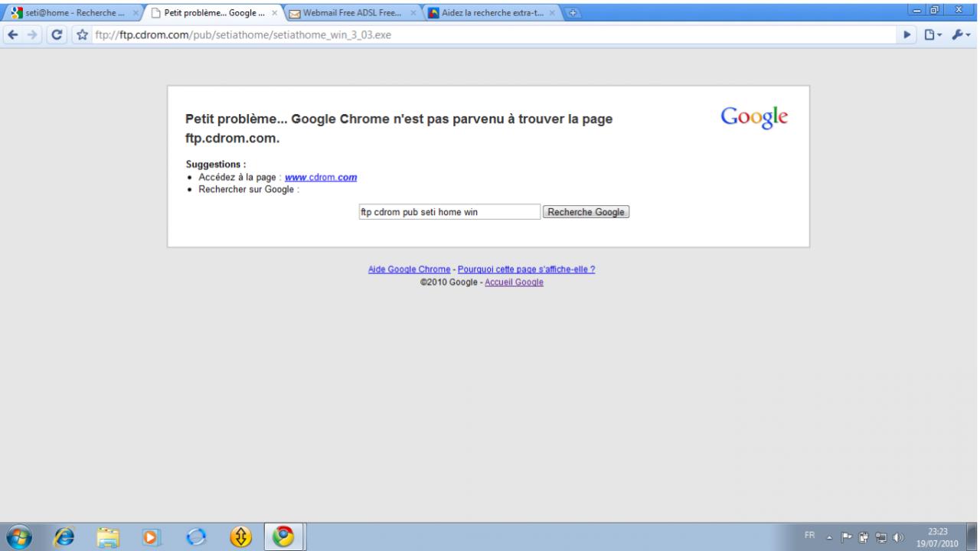Select the Petit problème... Google tab
Image resolution: width=980 pixels, height=551 pixels.
pyautogui.click(x=213, y=13)
